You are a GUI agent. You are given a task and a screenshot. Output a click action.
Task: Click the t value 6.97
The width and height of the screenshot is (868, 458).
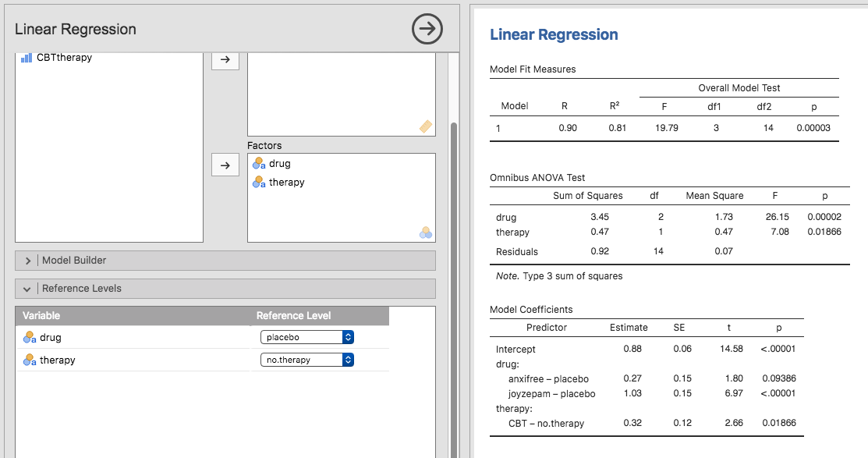[734, 393]
